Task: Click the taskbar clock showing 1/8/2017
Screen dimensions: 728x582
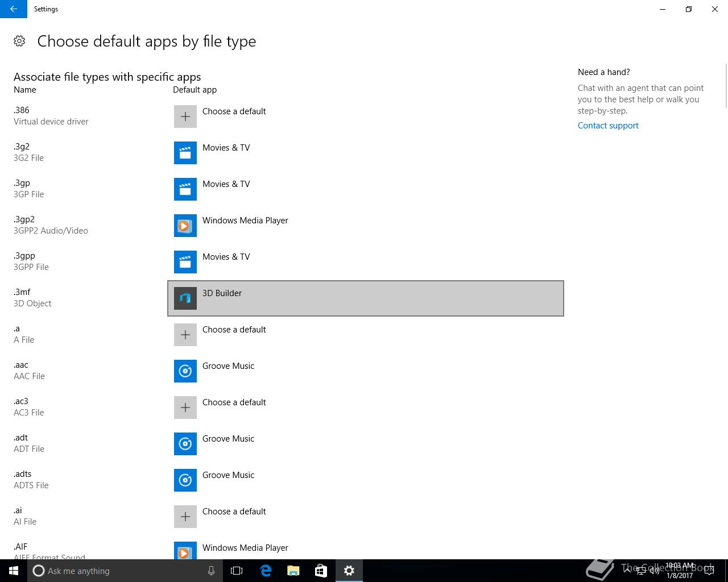Action: coord(680,571)
